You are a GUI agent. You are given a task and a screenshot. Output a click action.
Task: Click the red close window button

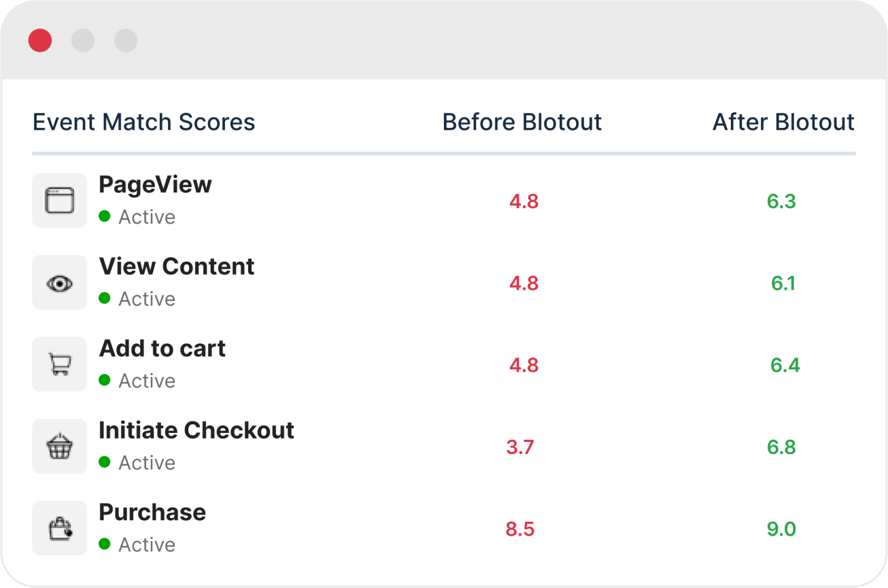coord(40,40)
